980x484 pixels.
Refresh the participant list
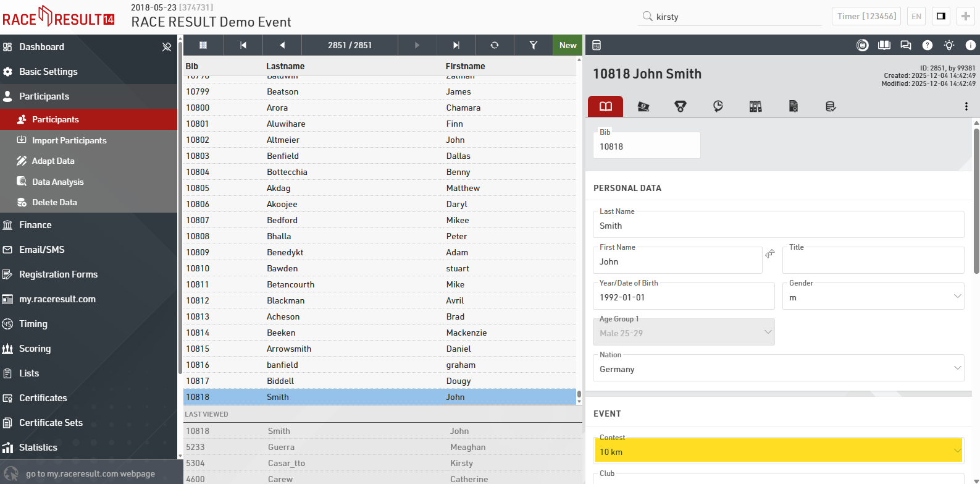tap(495, 45)
